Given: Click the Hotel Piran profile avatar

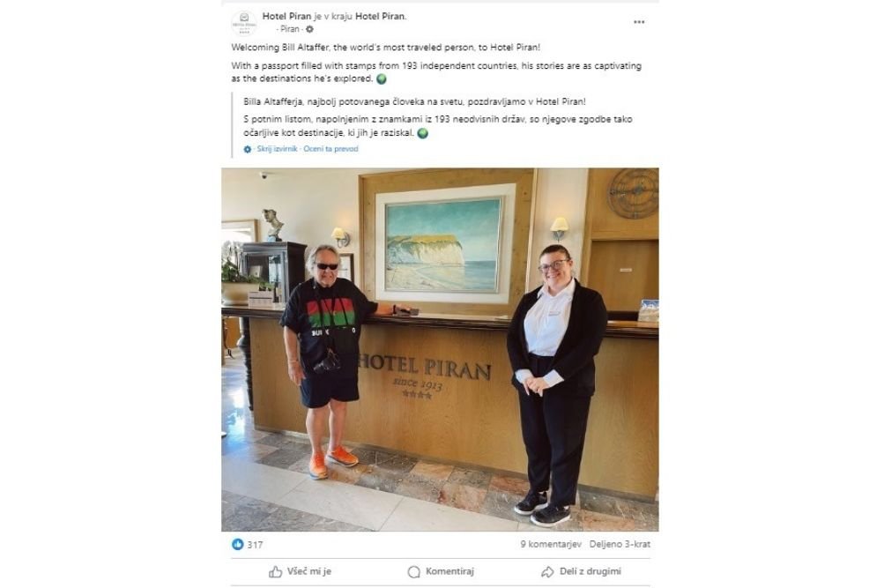Looking at the screenshot, I should point(244,23).
